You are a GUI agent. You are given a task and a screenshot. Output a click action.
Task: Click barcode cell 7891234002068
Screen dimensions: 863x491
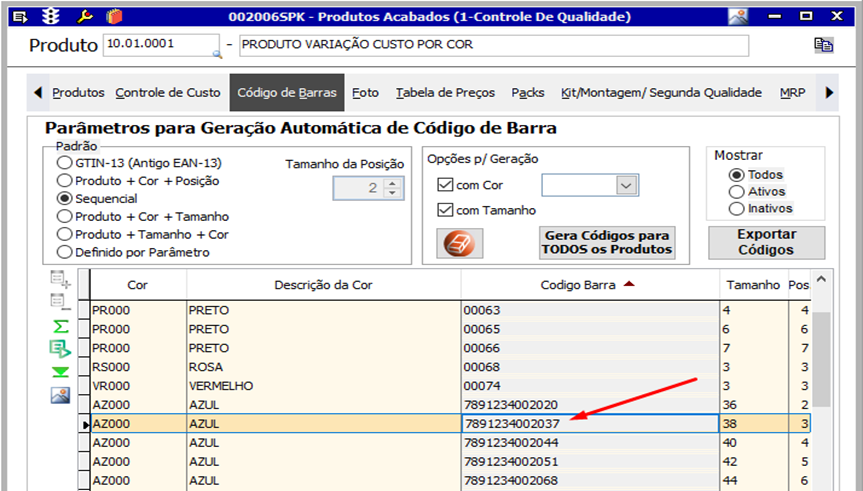click(x=590, y=481)
